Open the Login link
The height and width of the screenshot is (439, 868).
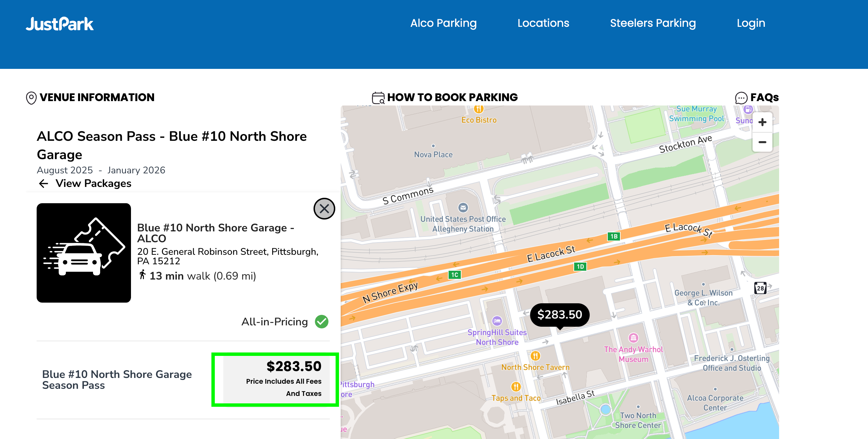[751, 23]
